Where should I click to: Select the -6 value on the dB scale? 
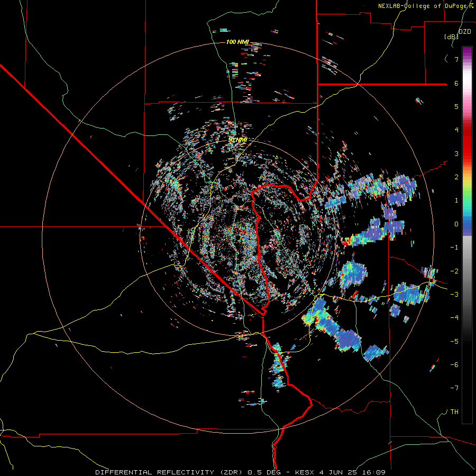click(x=454, y=365)
